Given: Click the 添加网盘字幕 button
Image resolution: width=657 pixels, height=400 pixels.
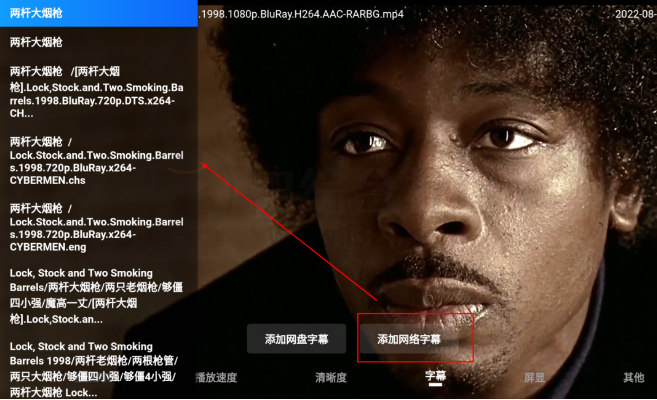Looking at the screenshot, I should [x=296, y=339].
